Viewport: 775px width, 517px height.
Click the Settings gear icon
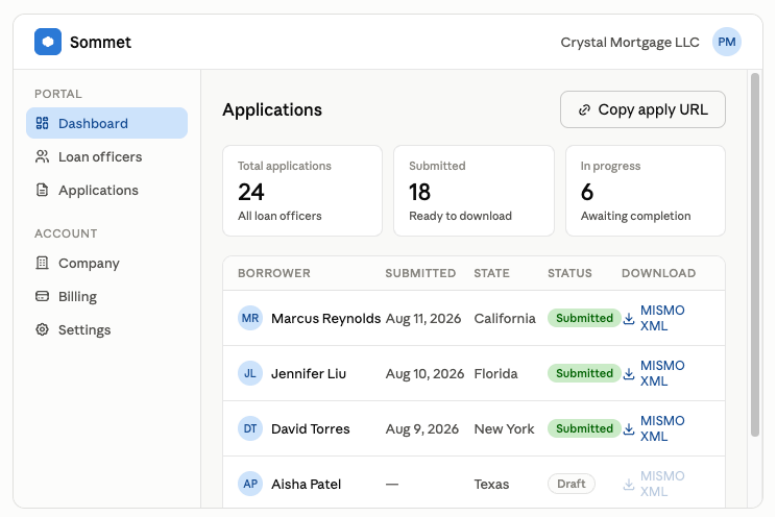pyautogui.click(x=42, y=329)
